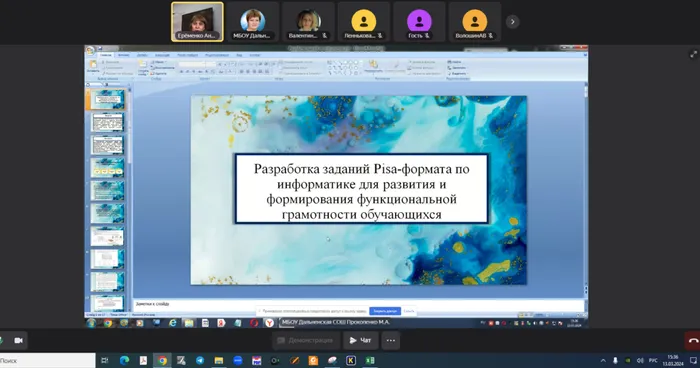Switch the РУС input language indicator

pos(653,360)
